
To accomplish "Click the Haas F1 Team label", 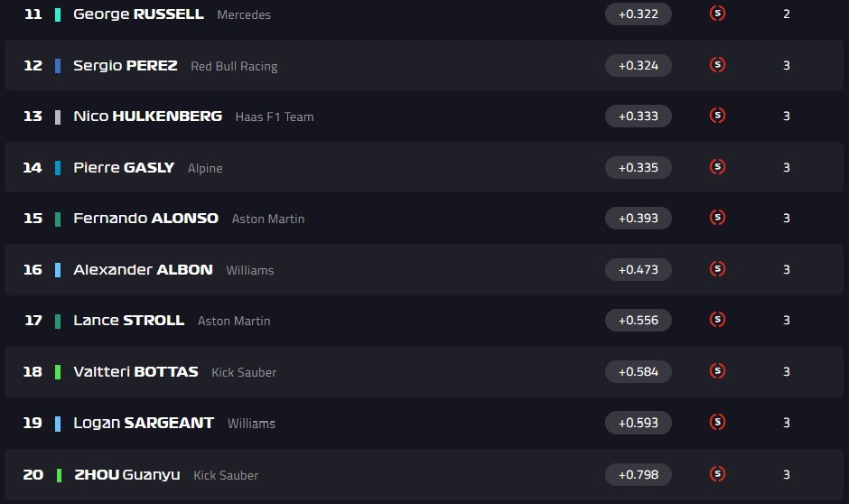I will (x=275, y=117).
